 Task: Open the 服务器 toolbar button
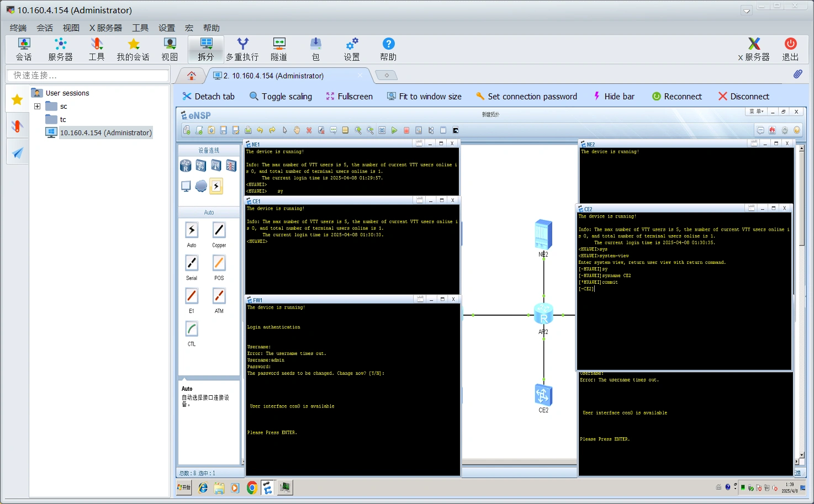pos(60,49)
